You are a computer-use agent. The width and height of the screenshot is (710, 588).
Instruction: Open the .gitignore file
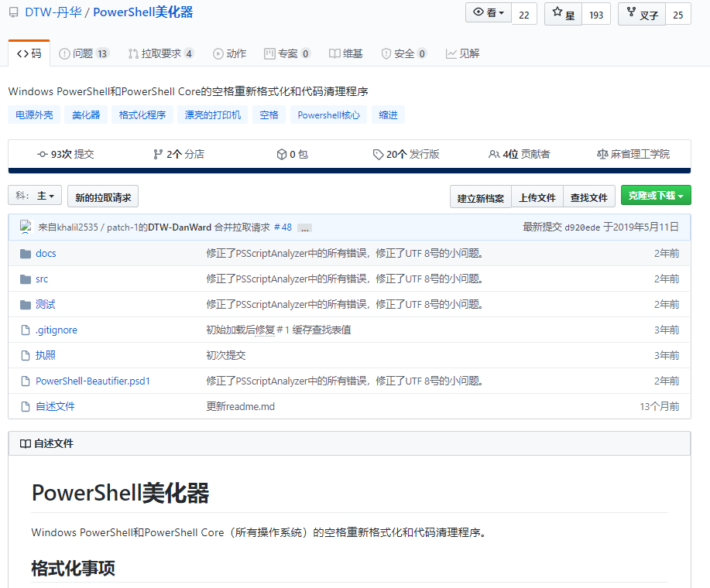tap(57, 330)
